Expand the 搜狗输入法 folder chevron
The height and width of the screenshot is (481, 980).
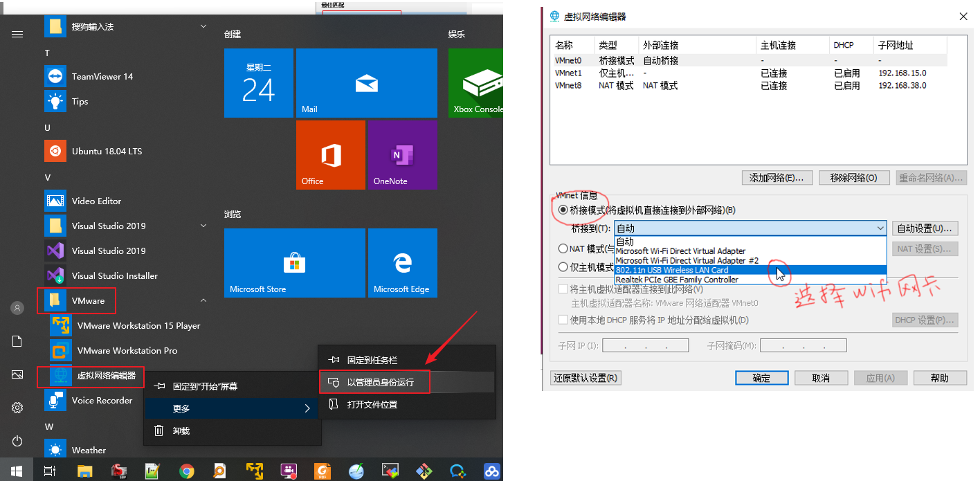pos(203,26)
